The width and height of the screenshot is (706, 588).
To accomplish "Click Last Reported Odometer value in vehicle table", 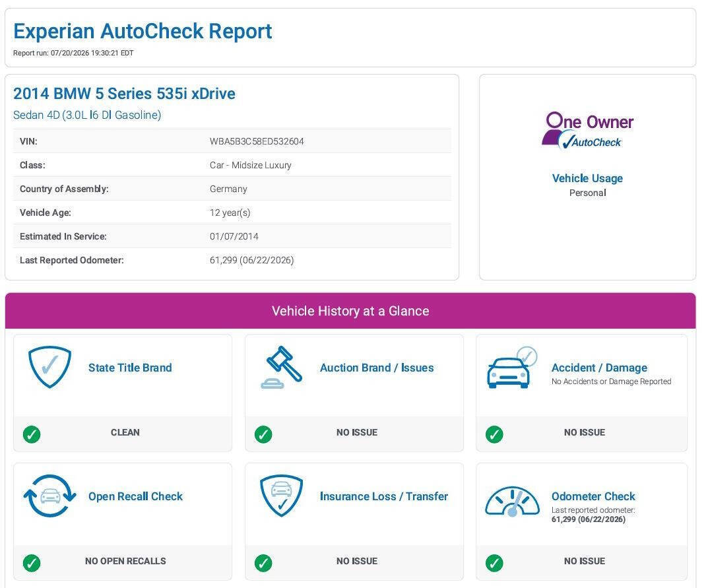I will click(x=251, y=260).
